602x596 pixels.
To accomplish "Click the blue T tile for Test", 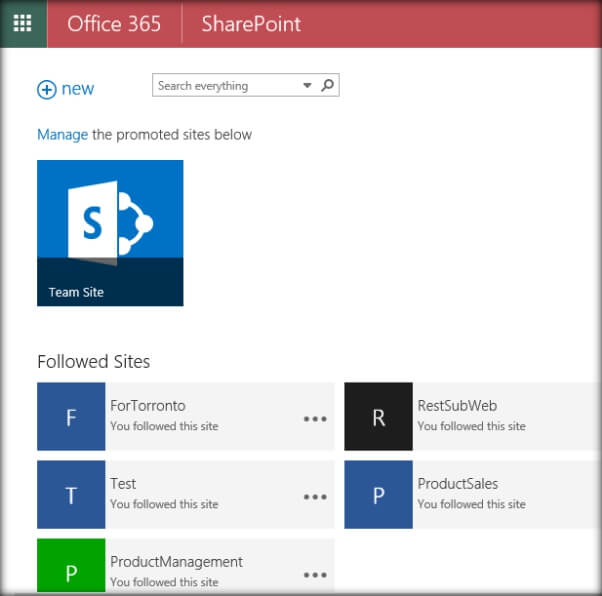I will click(71, 495).
